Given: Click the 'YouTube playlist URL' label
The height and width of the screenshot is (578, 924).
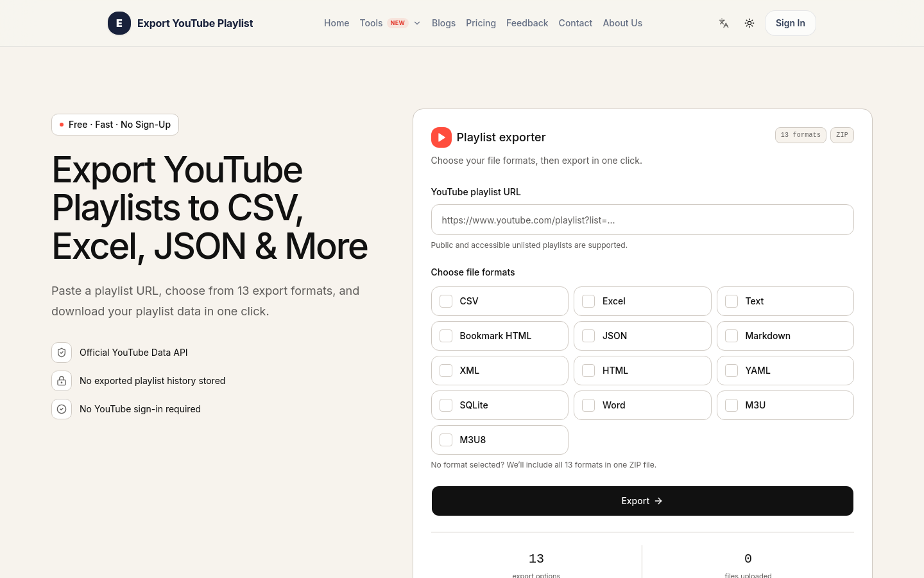Looking at the screenshot, I should click(x=476, y=192).
